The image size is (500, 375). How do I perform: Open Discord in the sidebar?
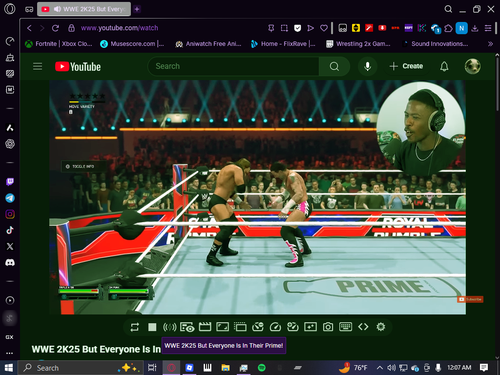[10, 263]
